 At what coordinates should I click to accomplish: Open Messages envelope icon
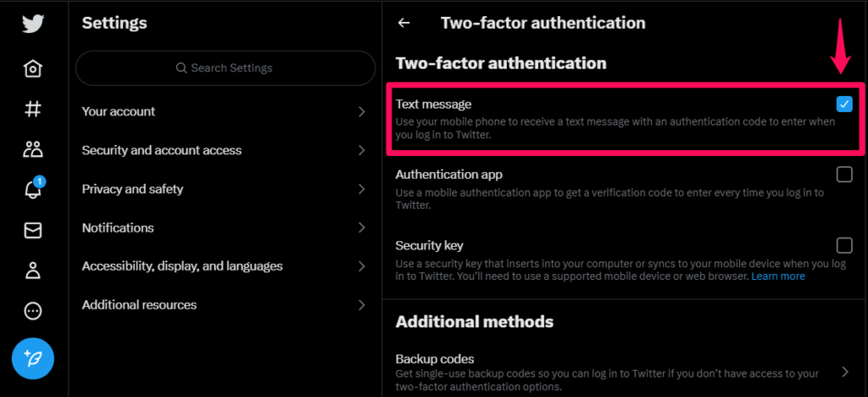(33, 231)
